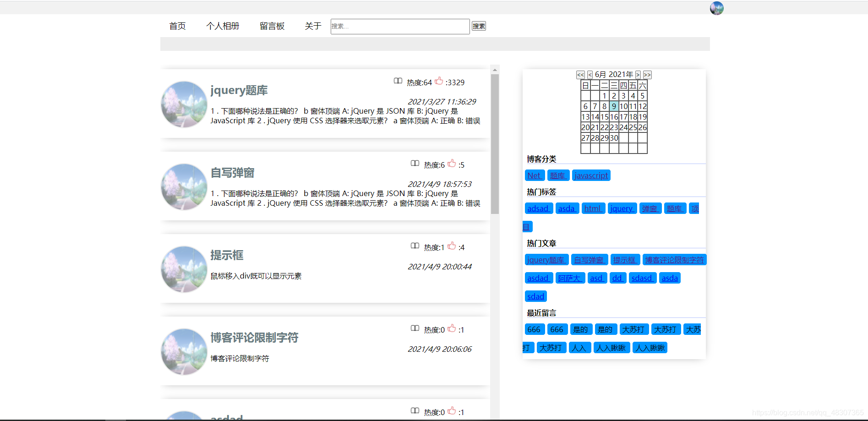The width and height of the screenshot is (868, 421).
Task: Open the sdasd hot article
Action: pyautogui.click(x=642, y=278)
